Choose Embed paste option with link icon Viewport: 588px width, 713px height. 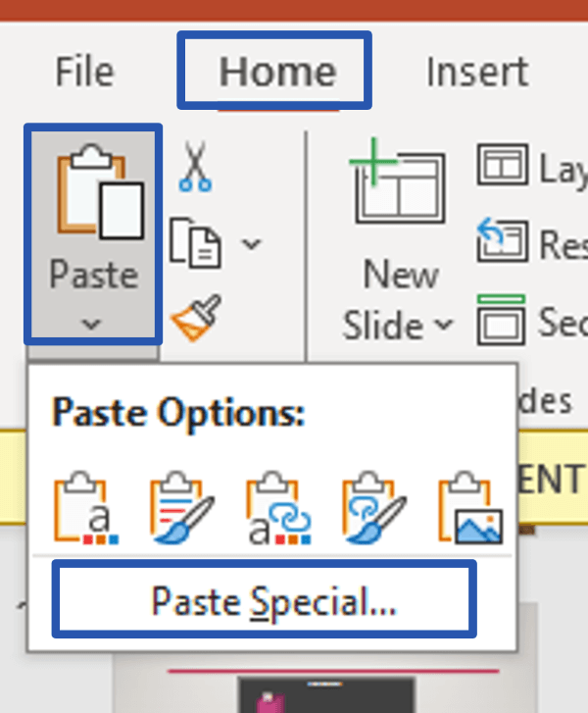pos(278,508)
